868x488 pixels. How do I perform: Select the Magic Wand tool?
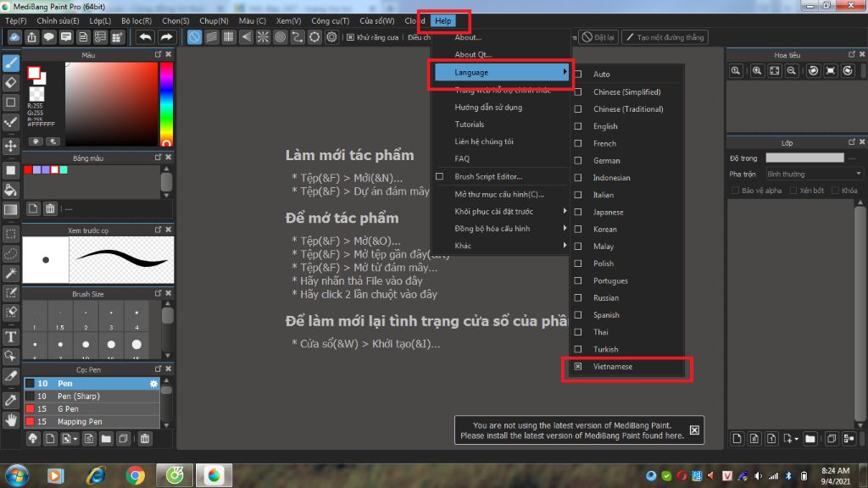(x=10, y=273)
